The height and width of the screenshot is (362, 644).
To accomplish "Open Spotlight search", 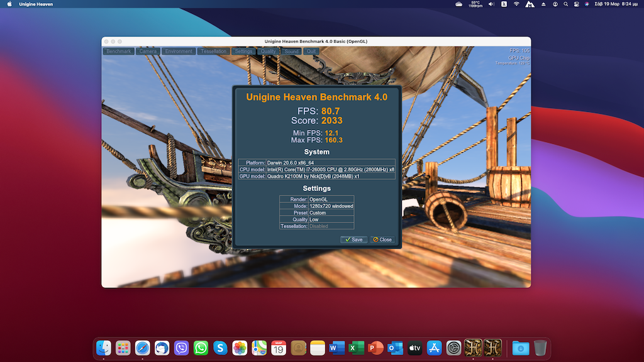I will tap(565, 4).
